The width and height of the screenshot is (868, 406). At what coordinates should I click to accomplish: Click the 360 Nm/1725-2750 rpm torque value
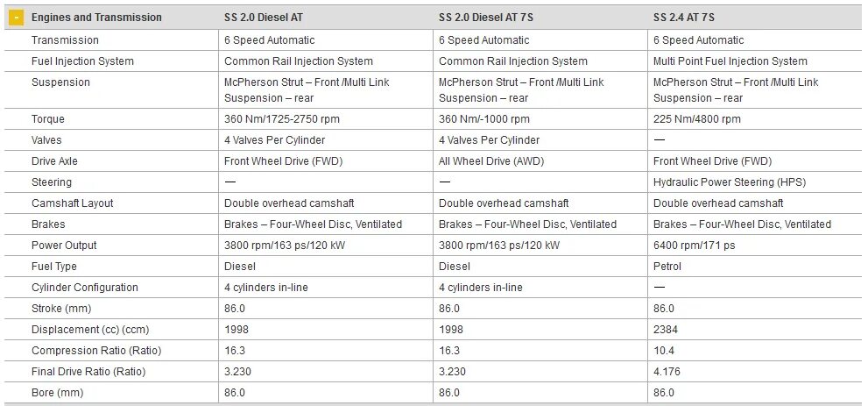click(x=282, y=119)
